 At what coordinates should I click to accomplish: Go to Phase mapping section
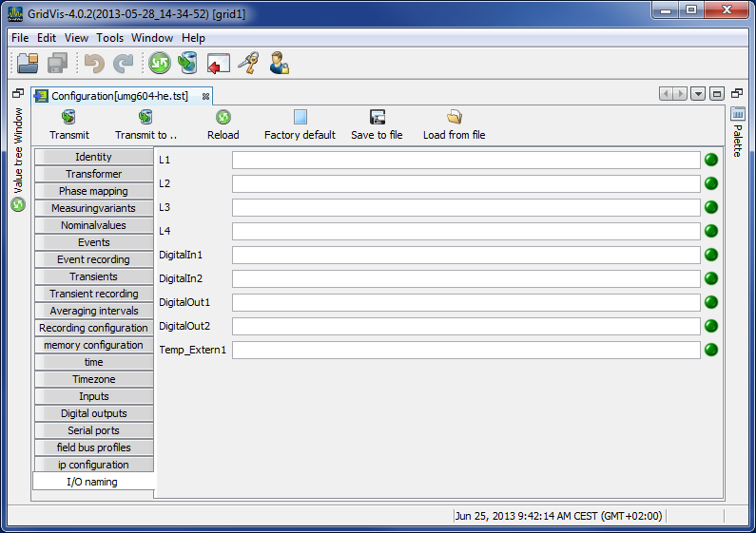point(93,191)
